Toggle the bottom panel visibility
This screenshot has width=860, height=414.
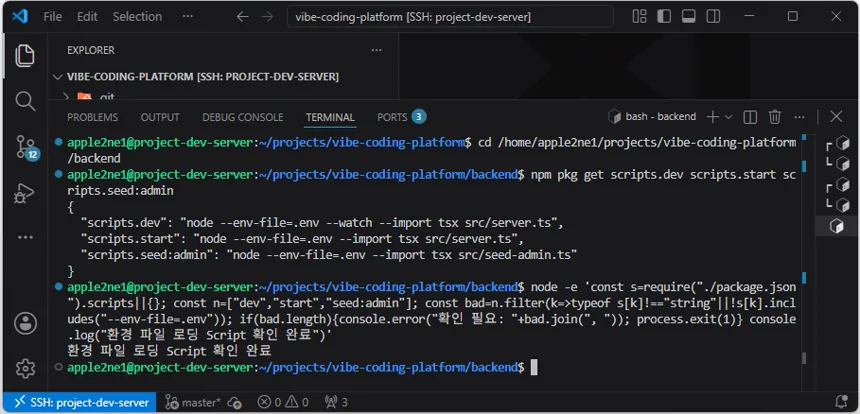click(689, 16)
